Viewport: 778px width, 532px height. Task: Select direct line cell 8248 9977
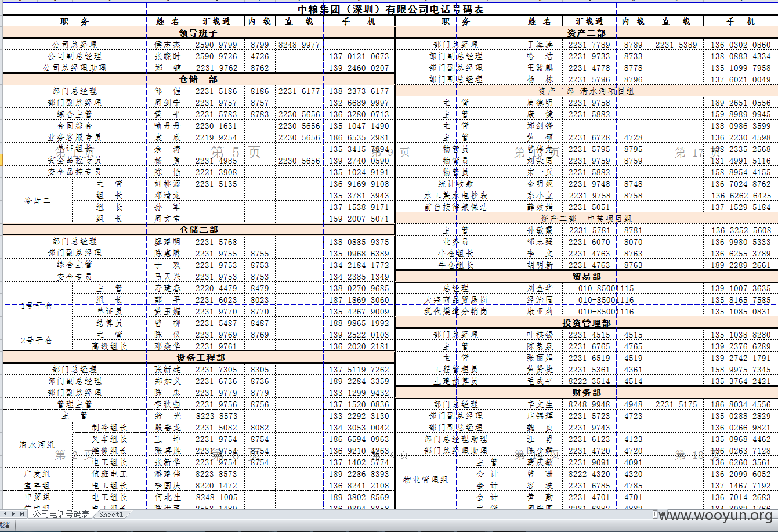point(299,45)
